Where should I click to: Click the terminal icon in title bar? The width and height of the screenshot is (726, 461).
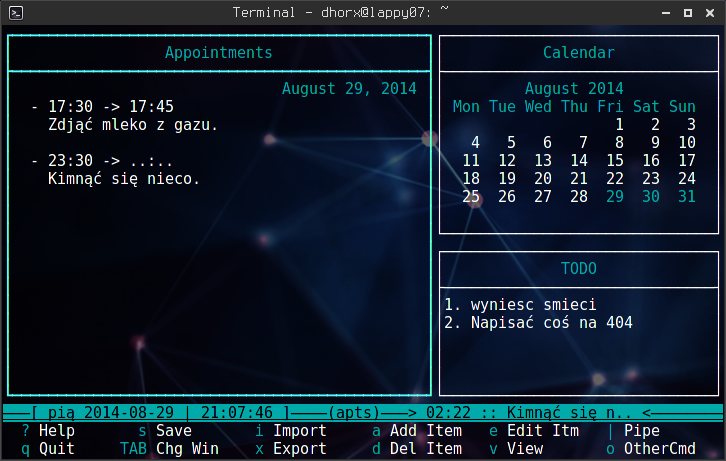pos(16,12)
